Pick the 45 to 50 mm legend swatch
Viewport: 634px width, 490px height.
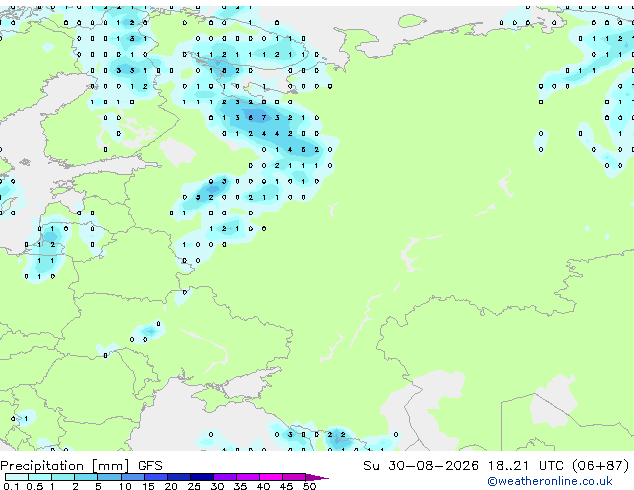coord(294,477)
